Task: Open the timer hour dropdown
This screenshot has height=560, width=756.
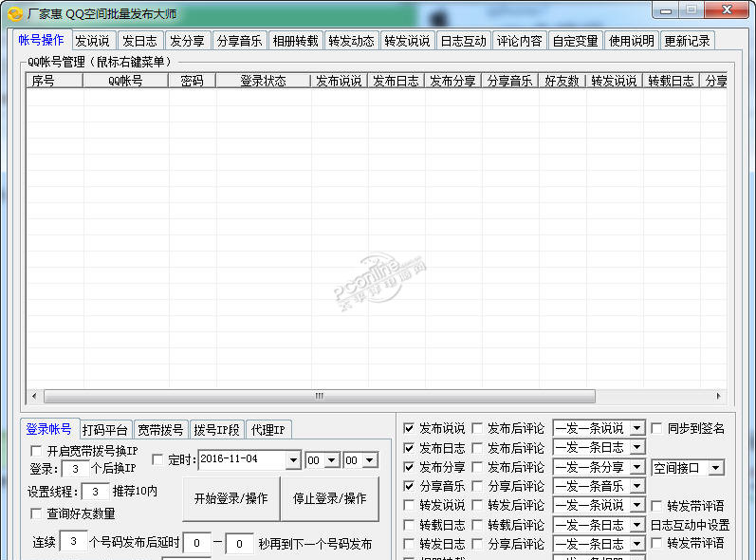Action: point(331,460)
